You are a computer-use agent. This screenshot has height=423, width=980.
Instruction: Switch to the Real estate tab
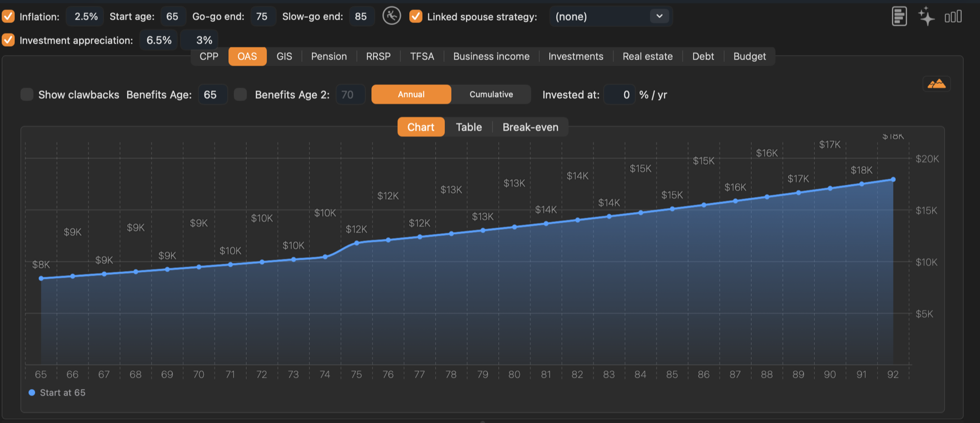(648, 56)
